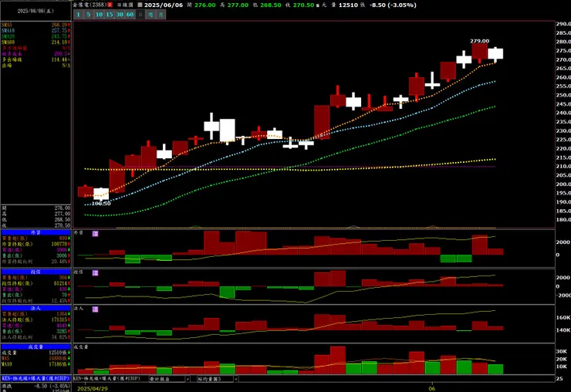571x392 pixels.
Task: Click the 出場 indicator row label
Action: point(6,66)
